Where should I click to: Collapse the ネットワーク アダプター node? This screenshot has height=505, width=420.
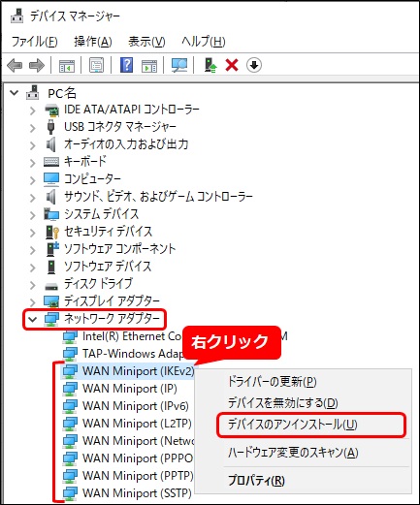(32, 320)
